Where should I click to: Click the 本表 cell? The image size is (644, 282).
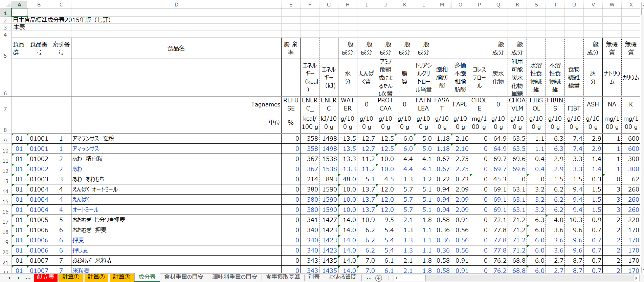(x=19, y=27)
